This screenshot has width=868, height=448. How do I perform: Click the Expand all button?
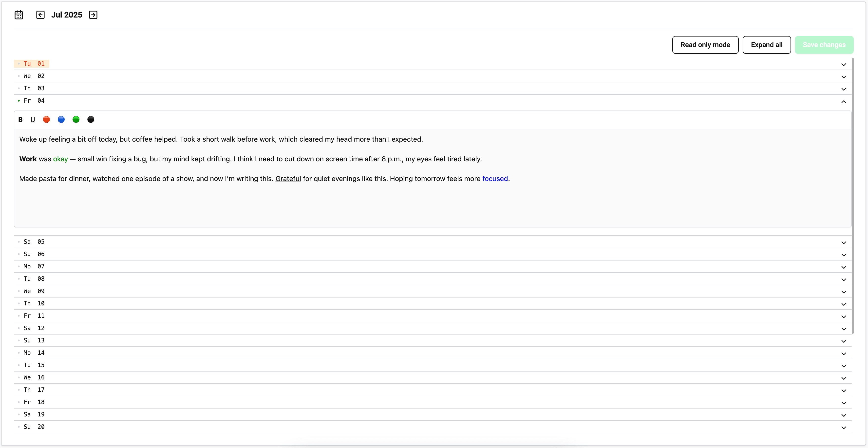click(766, 45)
